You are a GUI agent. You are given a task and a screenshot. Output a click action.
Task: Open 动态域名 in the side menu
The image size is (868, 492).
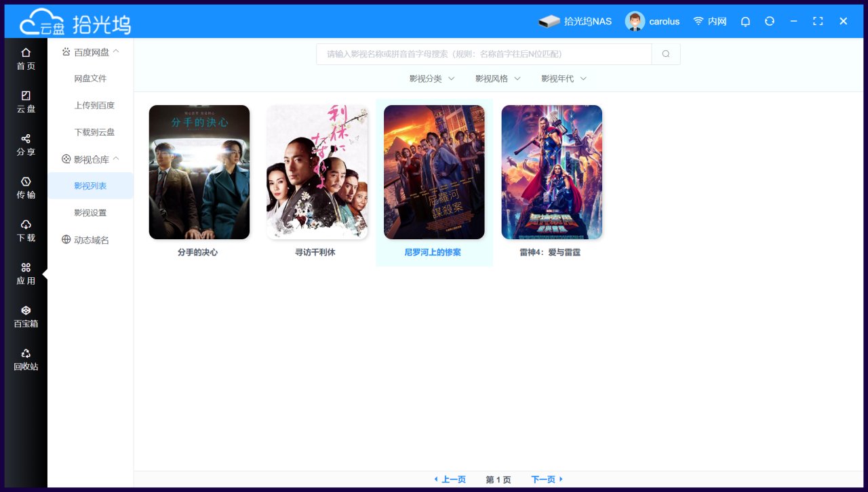(90, 240)
